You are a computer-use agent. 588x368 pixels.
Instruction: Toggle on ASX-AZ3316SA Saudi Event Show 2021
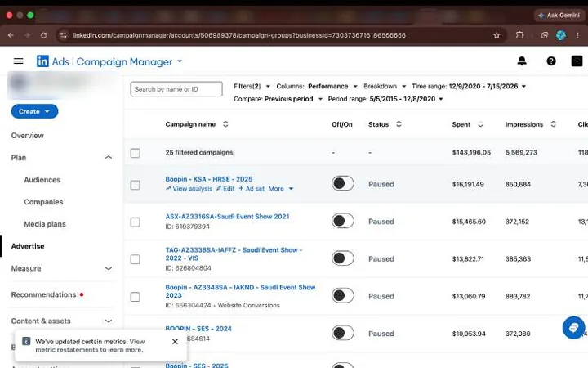point(342,221)
